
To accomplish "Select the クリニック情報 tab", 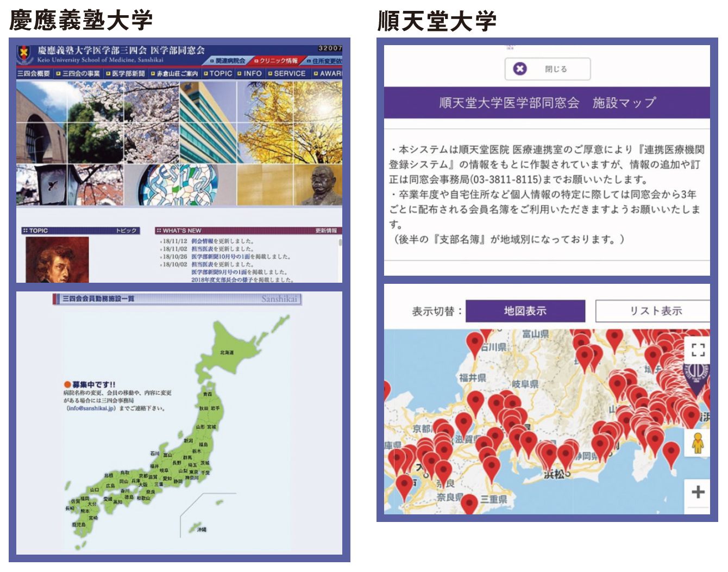I will [x=276, y=61].
